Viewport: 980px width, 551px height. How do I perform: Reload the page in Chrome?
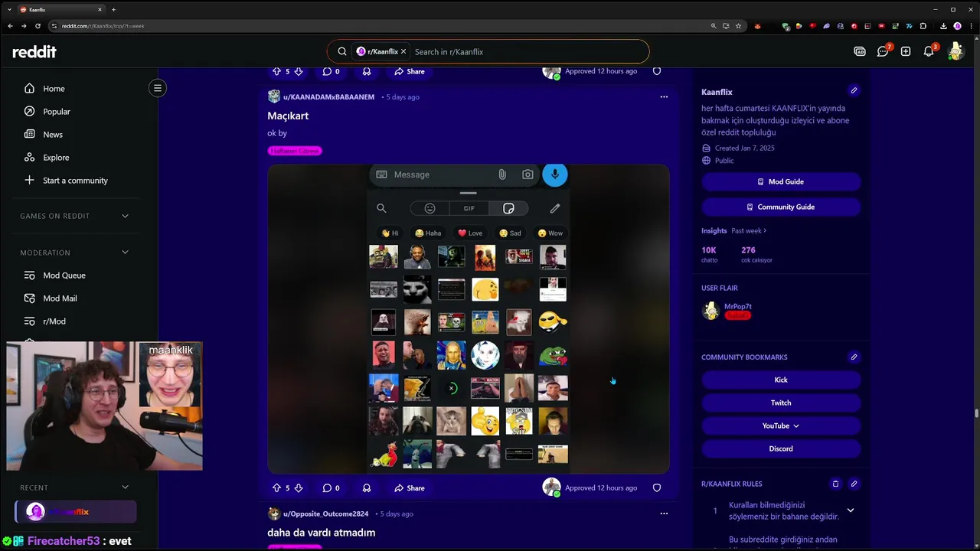(38, 26)
